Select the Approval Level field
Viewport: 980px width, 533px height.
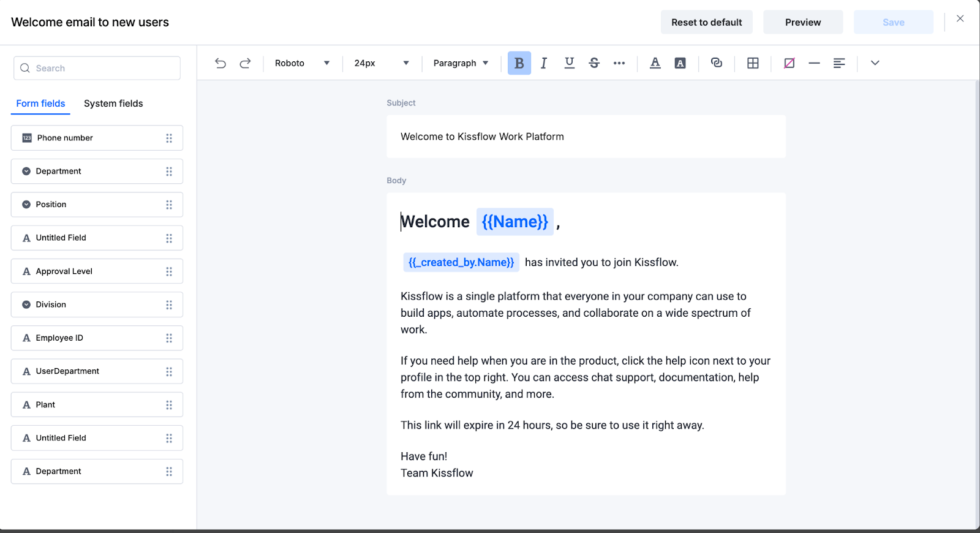(x=97, y=271)
